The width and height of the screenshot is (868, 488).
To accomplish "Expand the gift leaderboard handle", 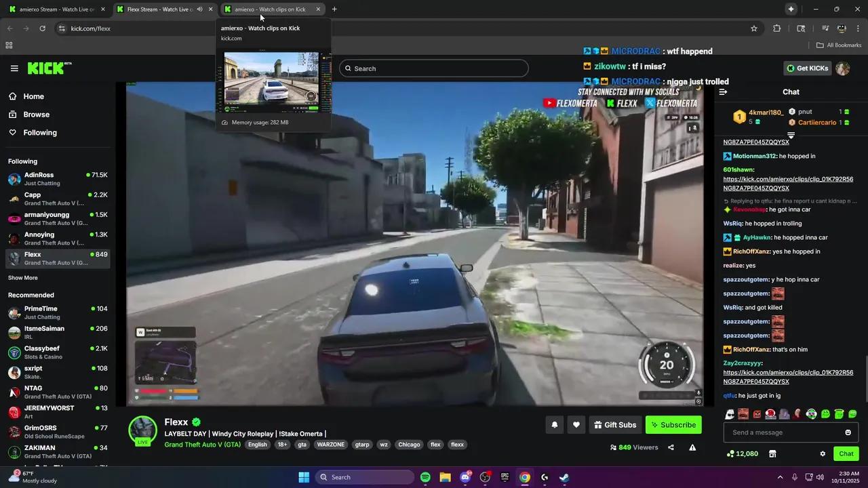I will [x=791, y=136].
